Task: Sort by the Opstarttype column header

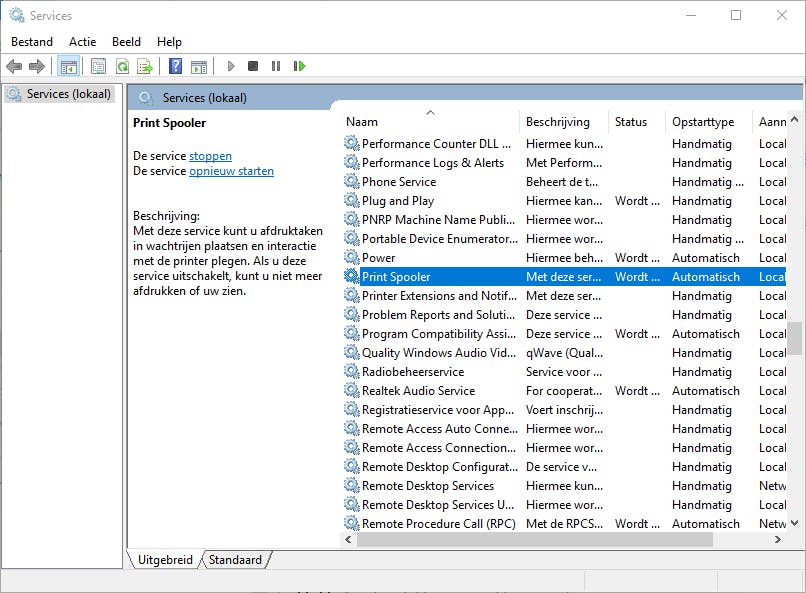Action: coord(703,122)
